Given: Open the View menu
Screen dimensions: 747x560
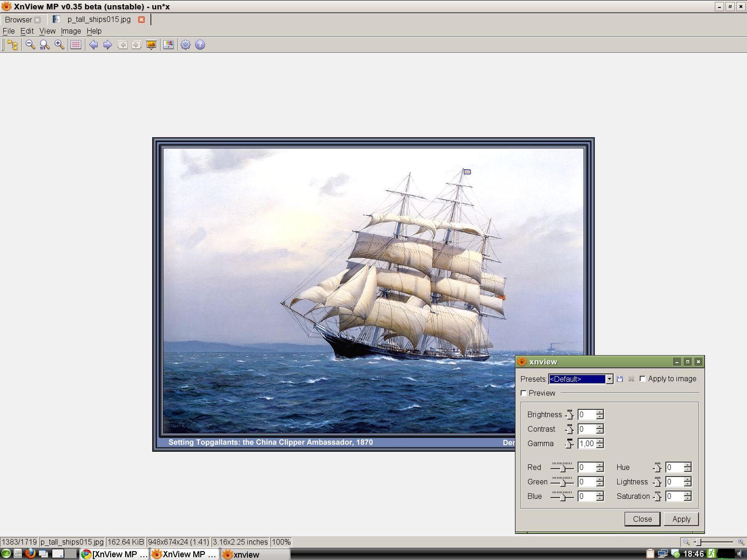Looking at the screenshot, I should pyautogui.click(x=47, y=31).
